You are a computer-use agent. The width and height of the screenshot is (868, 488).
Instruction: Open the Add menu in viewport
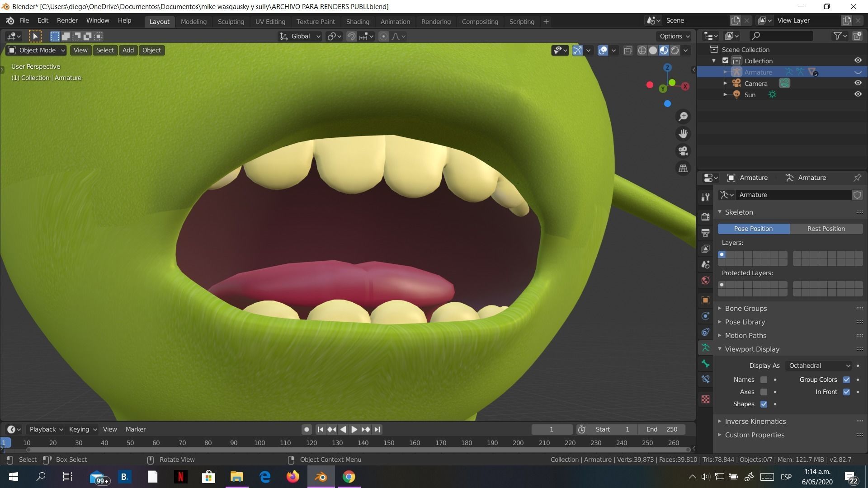coord(128,50)
